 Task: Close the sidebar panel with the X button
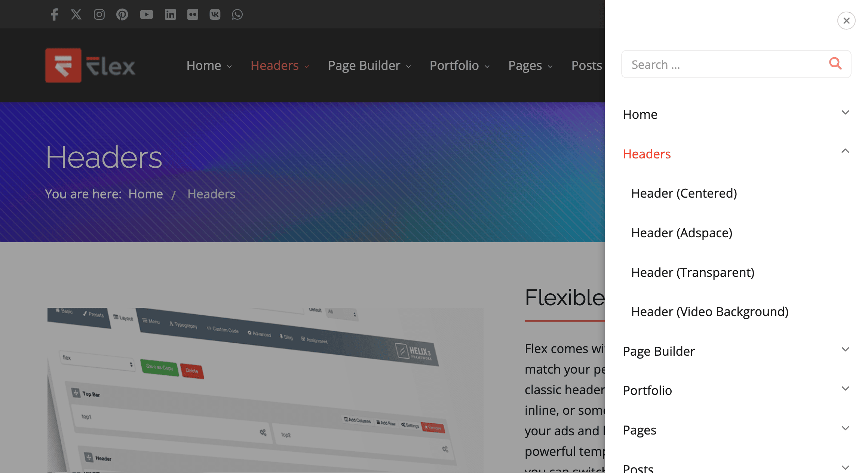(846, 21)
